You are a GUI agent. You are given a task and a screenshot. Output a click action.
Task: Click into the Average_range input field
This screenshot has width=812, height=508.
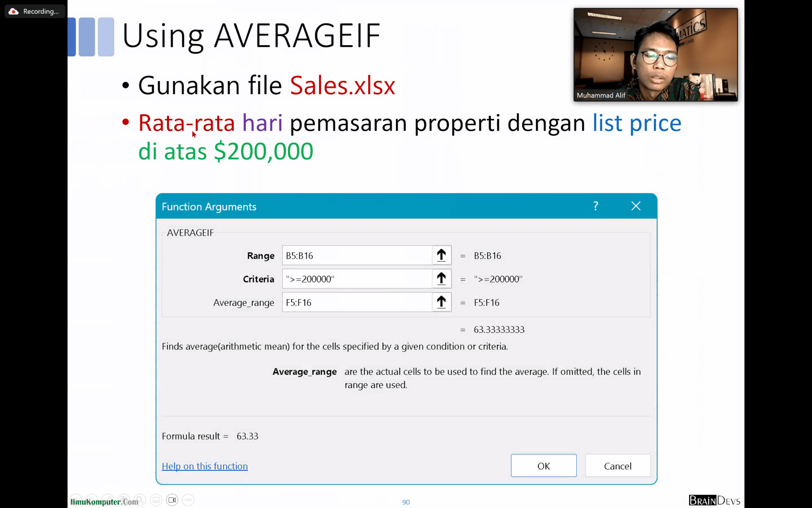point(357,302)
